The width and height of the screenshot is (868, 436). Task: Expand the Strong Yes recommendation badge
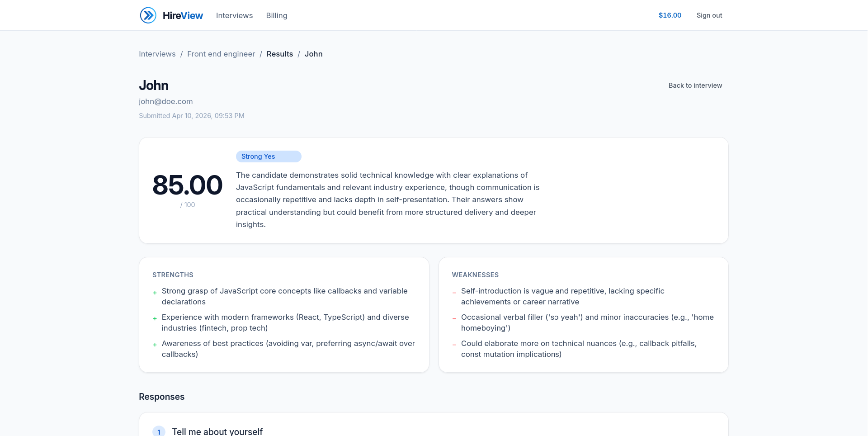269,156
